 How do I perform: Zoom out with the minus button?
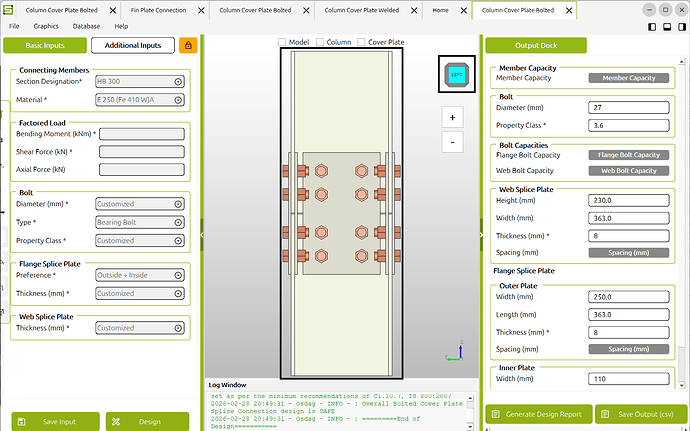[453, 141]
